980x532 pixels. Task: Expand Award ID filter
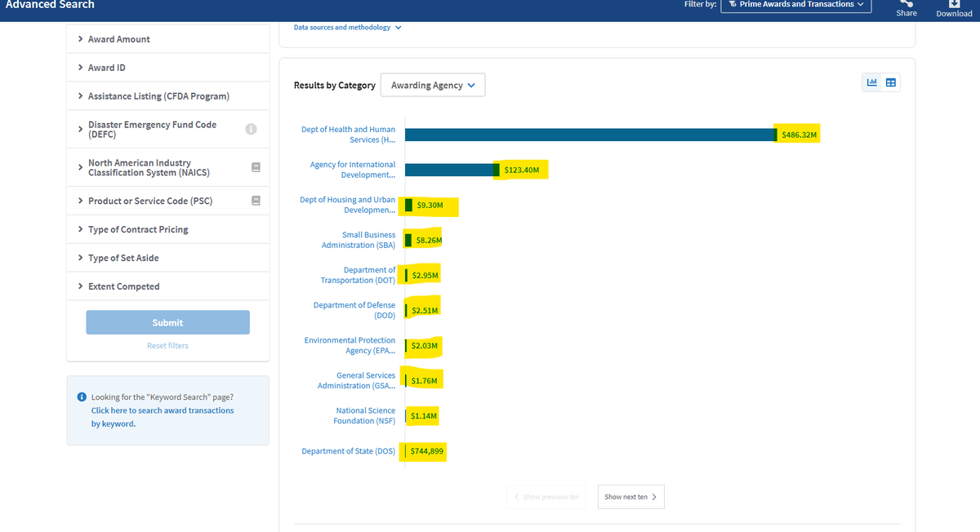tap(168, 68)
